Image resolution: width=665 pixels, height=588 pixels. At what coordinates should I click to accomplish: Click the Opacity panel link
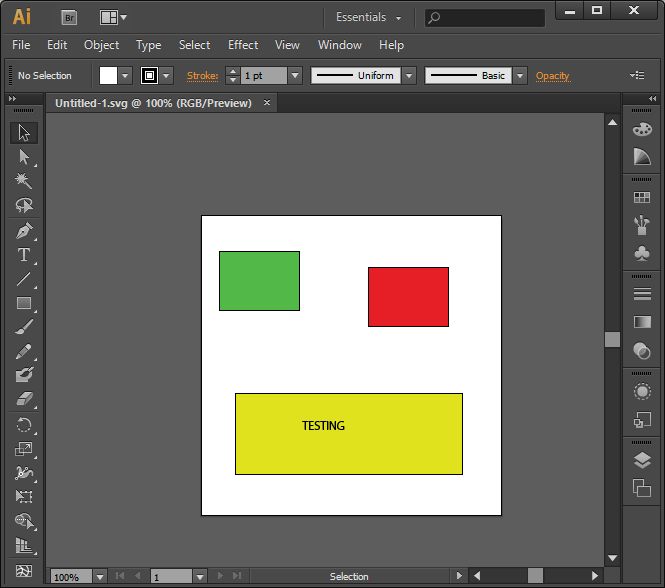point(553,76)
